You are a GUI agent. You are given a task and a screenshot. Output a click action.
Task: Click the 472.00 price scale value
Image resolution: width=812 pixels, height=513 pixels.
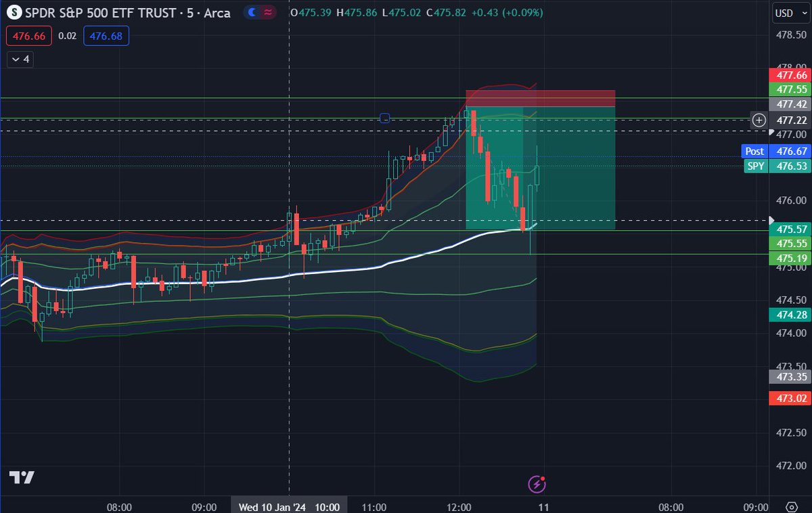click(x=790, y=466)
